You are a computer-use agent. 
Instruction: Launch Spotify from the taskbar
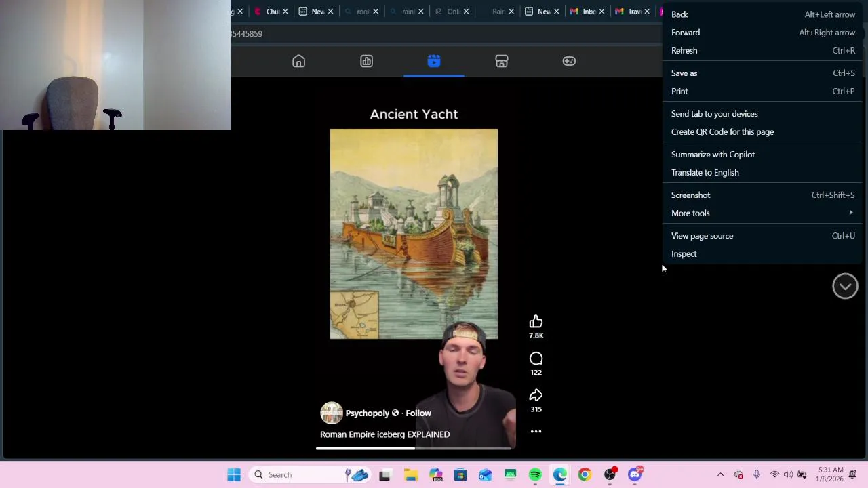click(535, 474)
